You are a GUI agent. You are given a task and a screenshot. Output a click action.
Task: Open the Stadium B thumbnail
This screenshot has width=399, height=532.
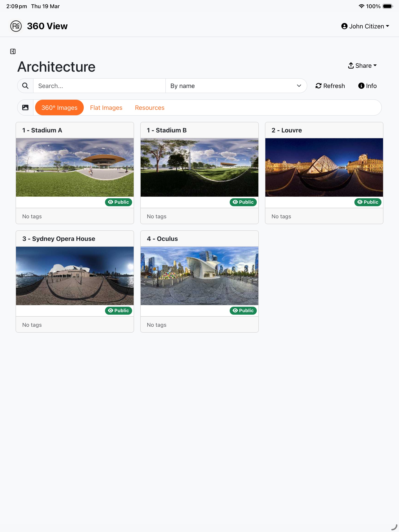199,167
